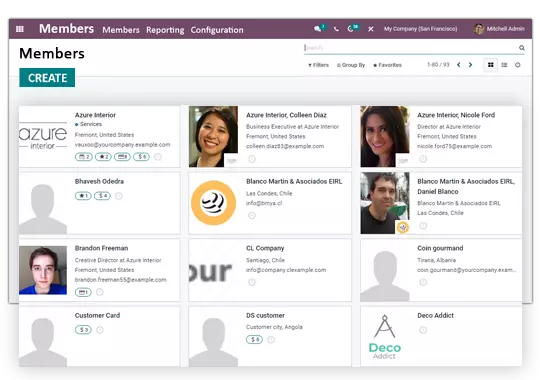The image size is (540, 380).
Task: Click activity clock on Azure Interior card
Action: tap(158, 157)
